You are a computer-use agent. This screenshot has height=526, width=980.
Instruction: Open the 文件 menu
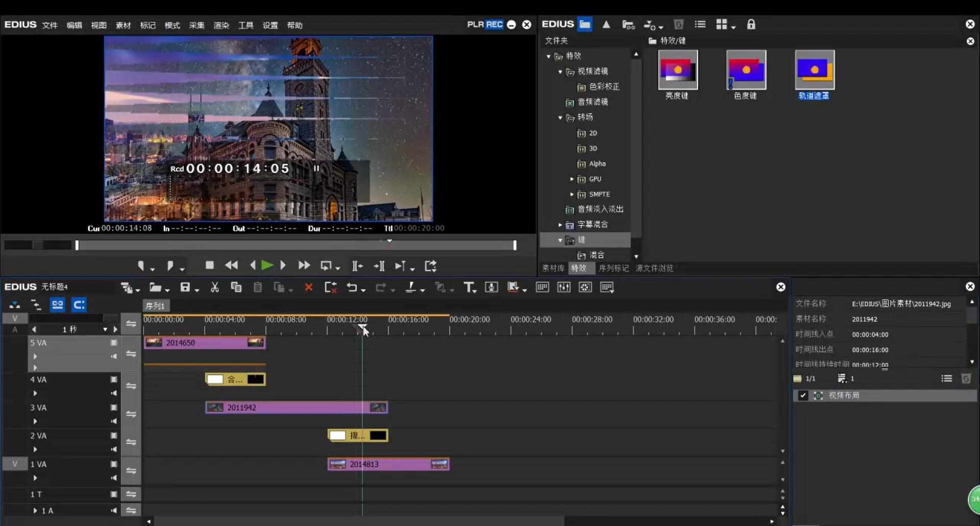point(50,25)
